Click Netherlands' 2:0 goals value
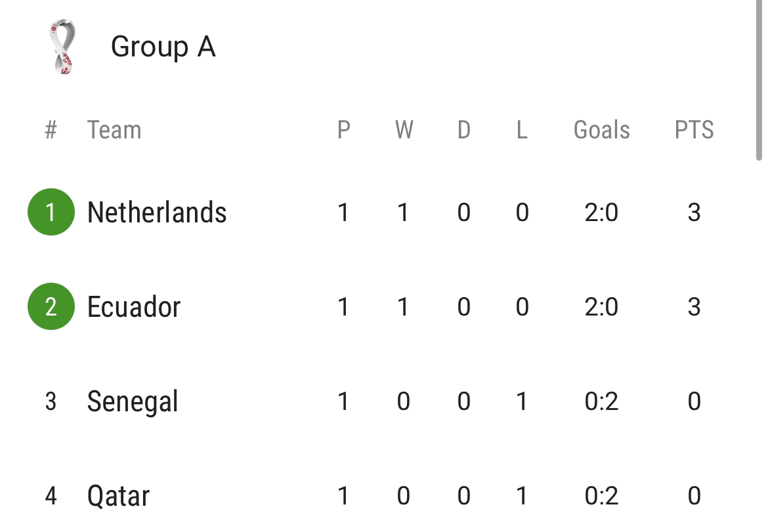 (601, 213)
